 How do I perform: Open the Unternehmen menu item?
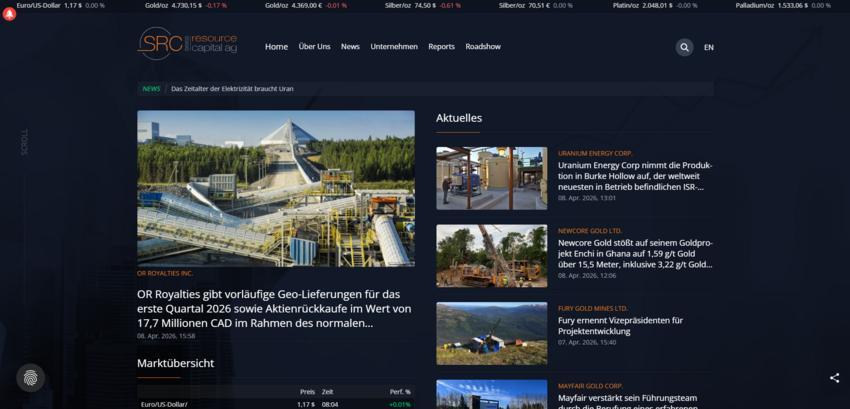click(x=394, y=47)
